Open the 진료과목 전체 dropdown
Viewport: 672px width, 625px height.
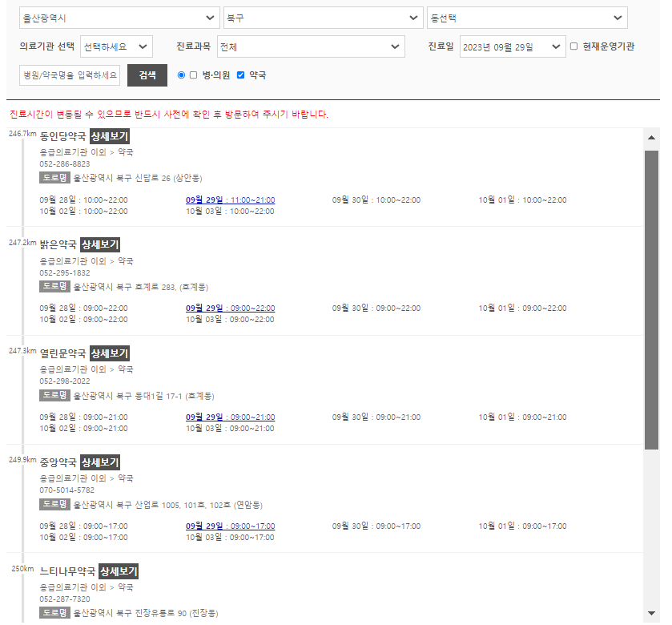click(311, 46)
